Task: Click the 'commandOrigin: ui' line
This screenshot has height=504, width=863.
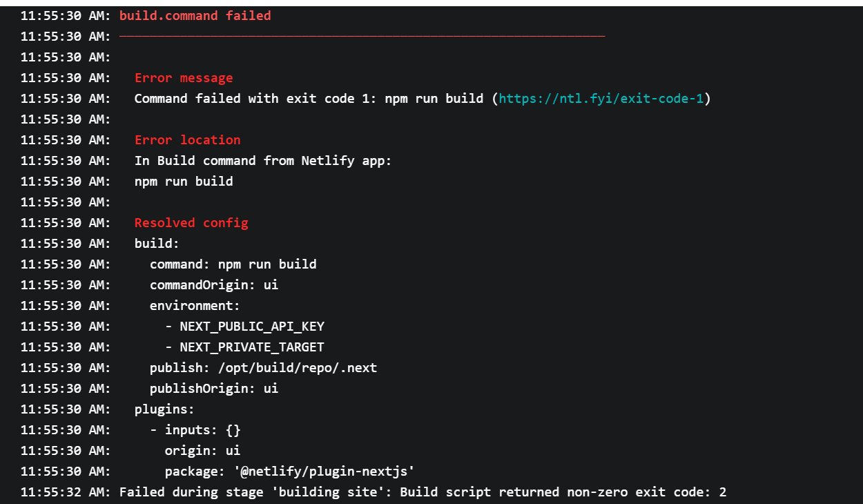Action: point(214,284)
